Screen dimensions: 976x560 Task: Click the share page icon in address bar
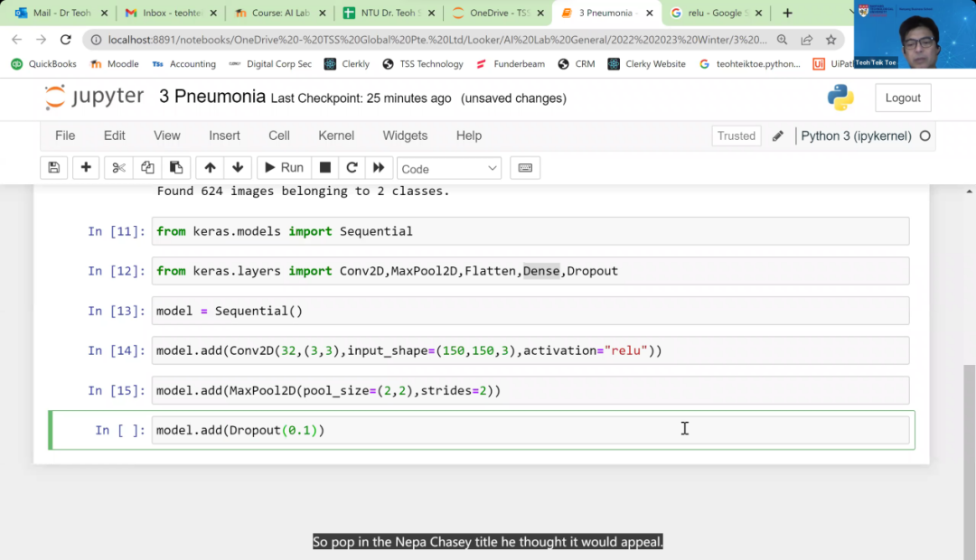click(x=807, y=40)
